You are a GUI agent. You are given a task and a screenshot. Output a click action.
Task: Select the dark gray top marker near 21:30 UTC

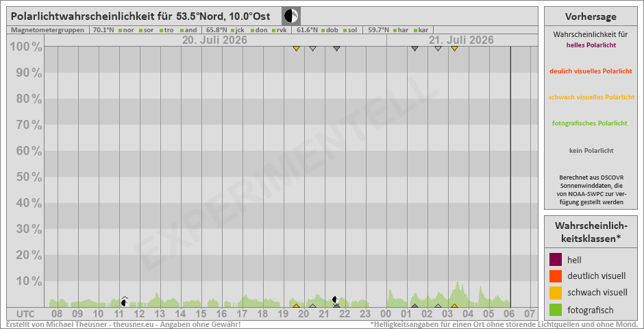point(337,48)
